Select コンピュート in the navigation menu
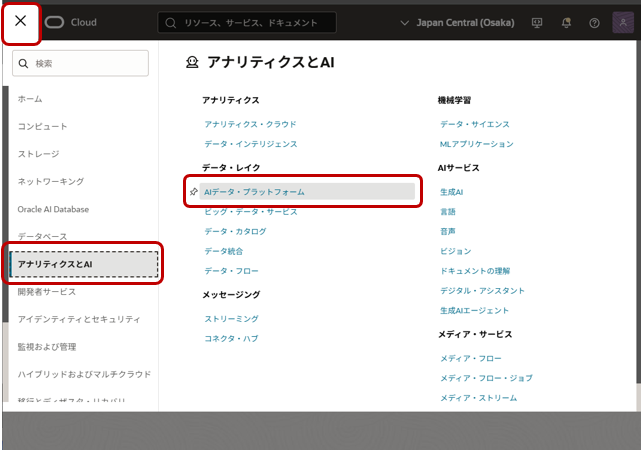 (x=42, y=126)
